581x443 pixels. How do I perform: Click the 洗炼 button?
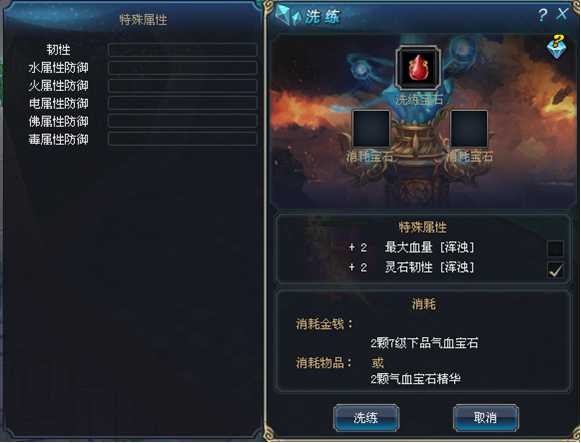[366, 418]
